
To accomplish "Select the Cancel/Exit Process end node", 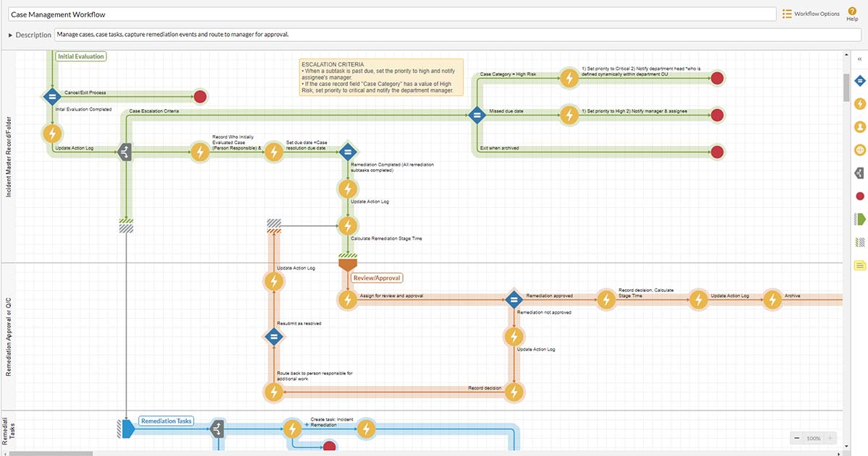I will point(200,96).
